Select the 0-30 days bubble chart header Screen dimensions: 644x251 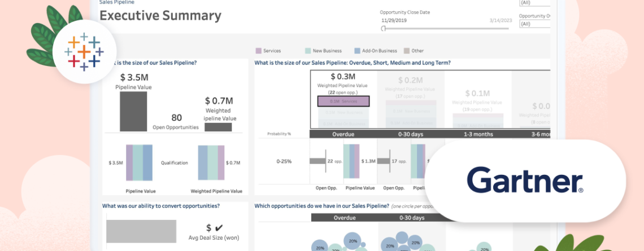(412, 218)
